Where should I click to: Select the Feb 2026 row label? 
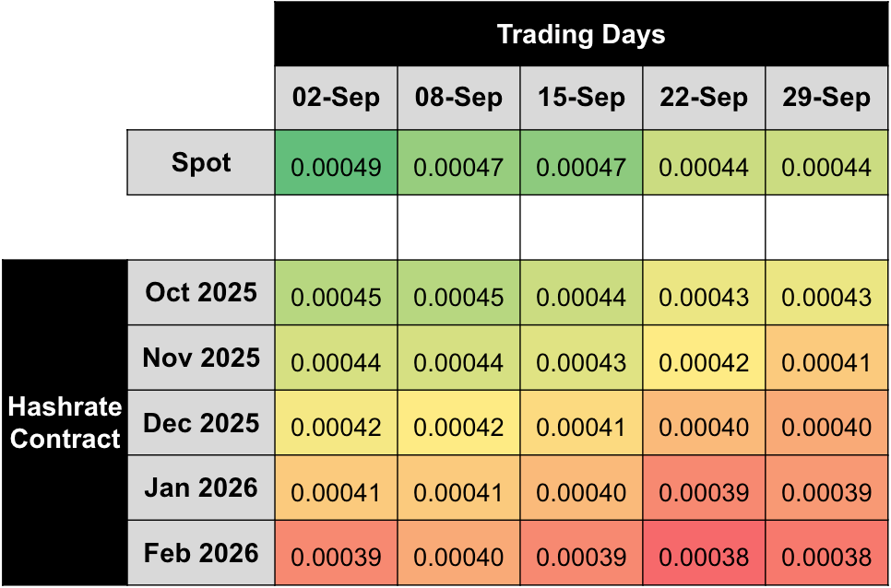tap(201, 553)
